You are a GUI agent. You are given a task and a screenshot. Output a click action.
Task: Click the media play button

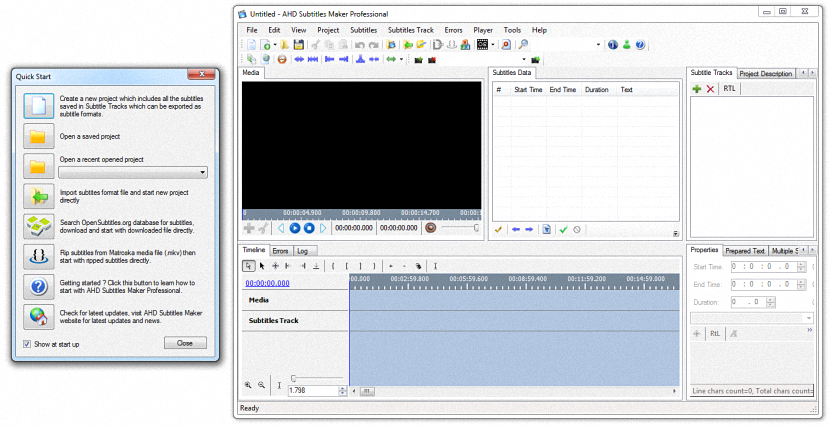[295, 228]
